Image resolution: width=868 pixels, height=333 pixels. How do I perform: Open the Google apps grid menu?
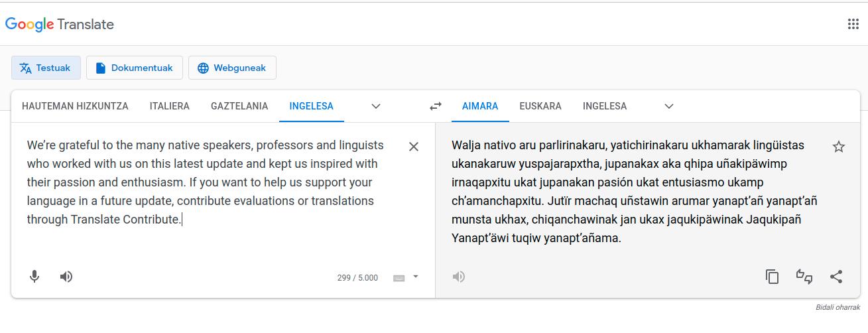[x=853, y=25]
